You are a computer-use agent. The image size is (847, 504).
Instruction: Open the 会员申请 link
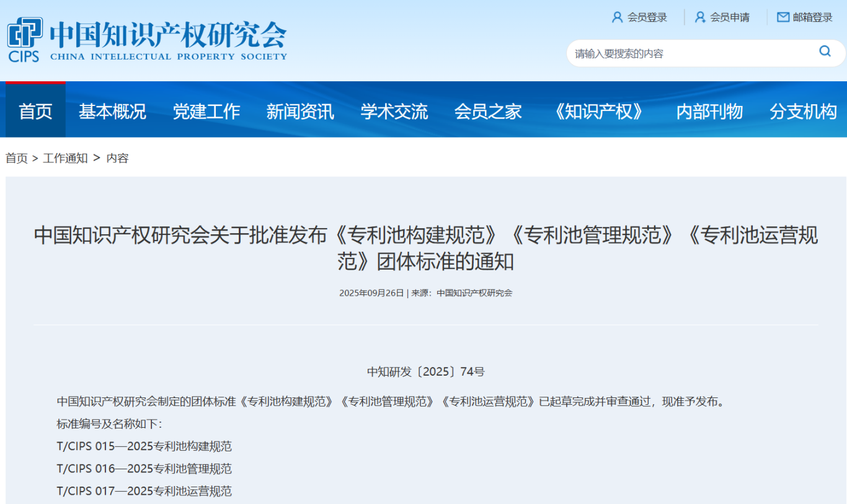click(x=730, y=17)
